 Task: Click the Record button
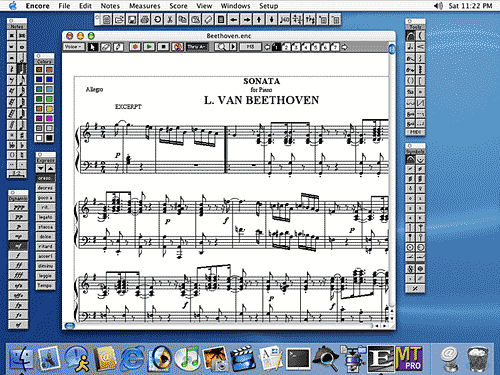(x=135, y=47)
